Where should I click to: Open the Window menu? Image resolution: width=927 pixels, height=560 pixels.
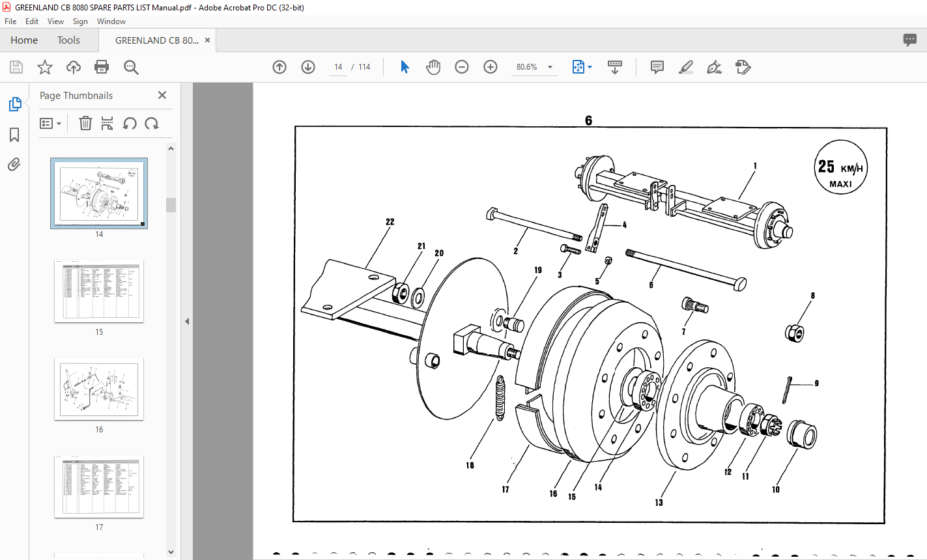pos(111,21)
